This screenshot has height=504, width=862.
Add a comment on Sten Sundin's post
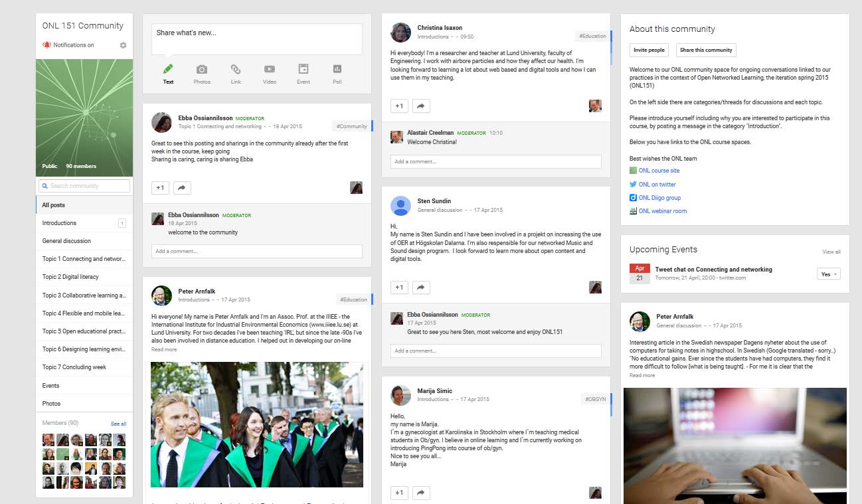(x=496, y=351)
